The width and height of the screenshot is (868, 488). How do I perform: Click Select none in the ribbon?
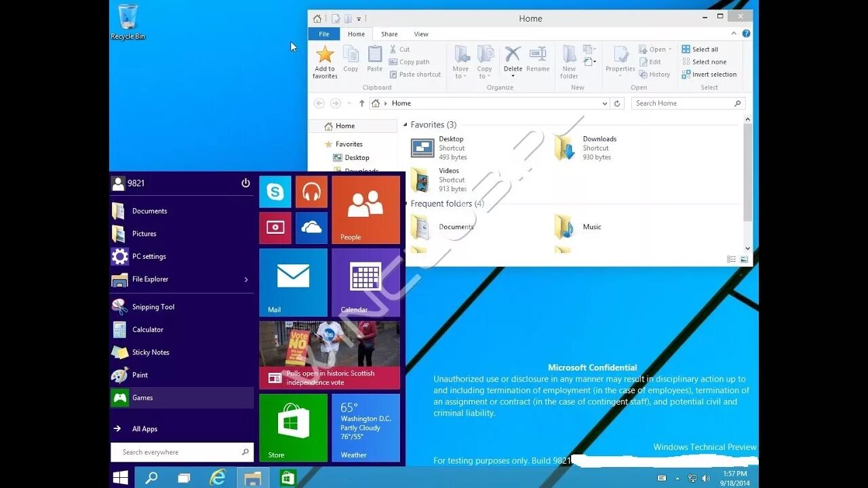tap(704, 62)
